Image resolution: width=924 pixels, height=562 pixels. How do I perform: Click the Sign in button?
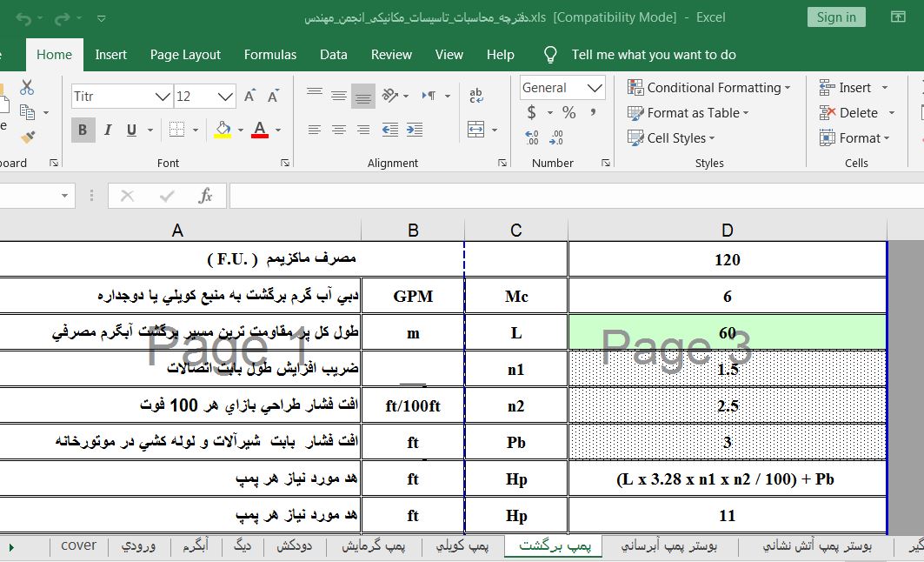click(x=835, y=17)
